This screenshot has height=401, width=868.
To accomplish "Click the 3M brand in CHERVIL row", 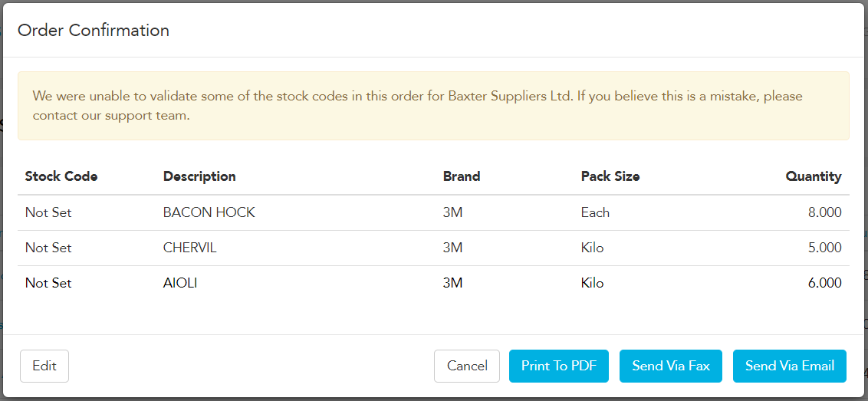I will tap(453, 248).
